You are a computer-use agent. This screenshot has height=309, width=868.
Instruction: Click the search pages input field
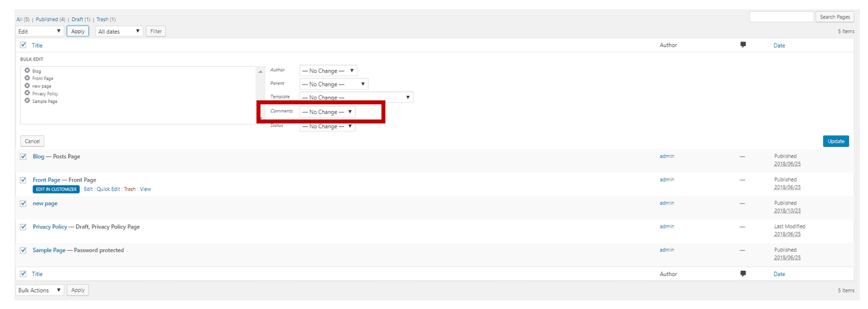click(x=781, y=17)
